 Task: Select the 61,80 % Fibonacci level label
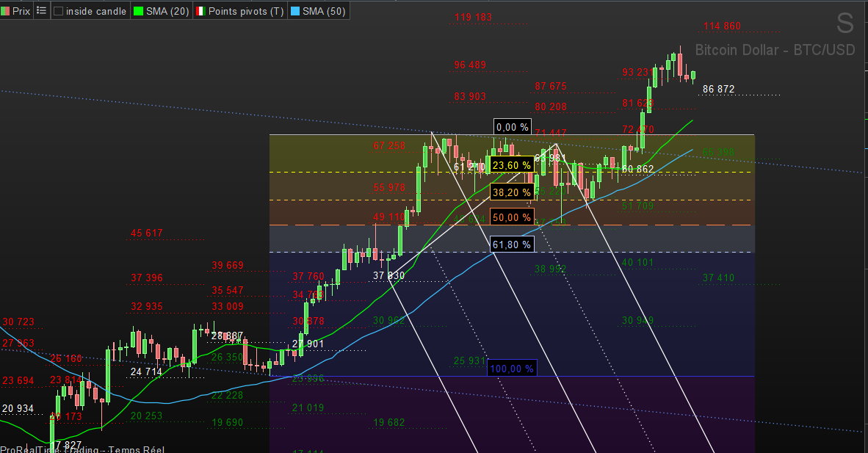coord(512,244)
